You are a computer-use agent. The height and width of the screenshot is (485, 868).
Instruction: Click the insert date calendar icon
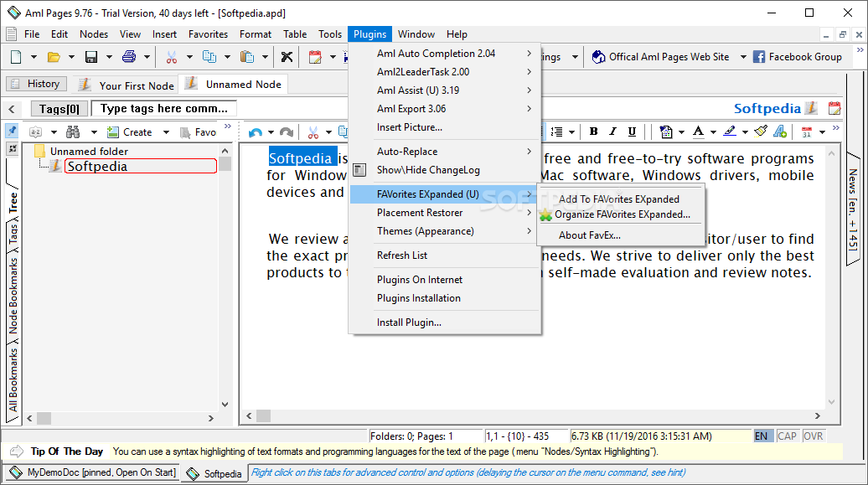pyautogui.click(x=807, y=132)
